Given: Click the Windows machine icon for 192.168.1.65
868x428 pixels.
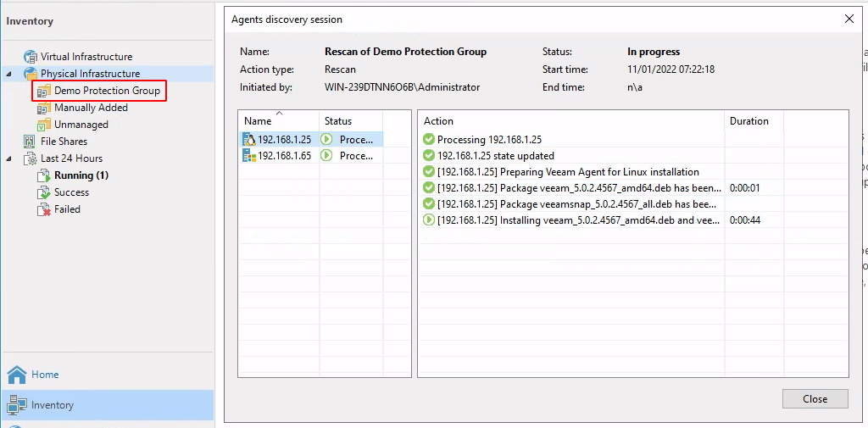Looking at the screenshot, I should 249,156.
